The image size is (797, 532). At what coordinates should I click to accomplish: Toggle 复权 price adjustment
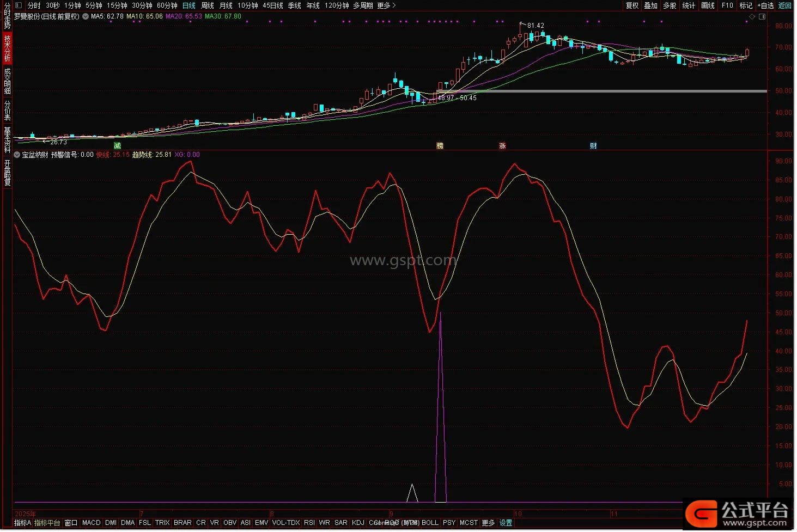632,5
